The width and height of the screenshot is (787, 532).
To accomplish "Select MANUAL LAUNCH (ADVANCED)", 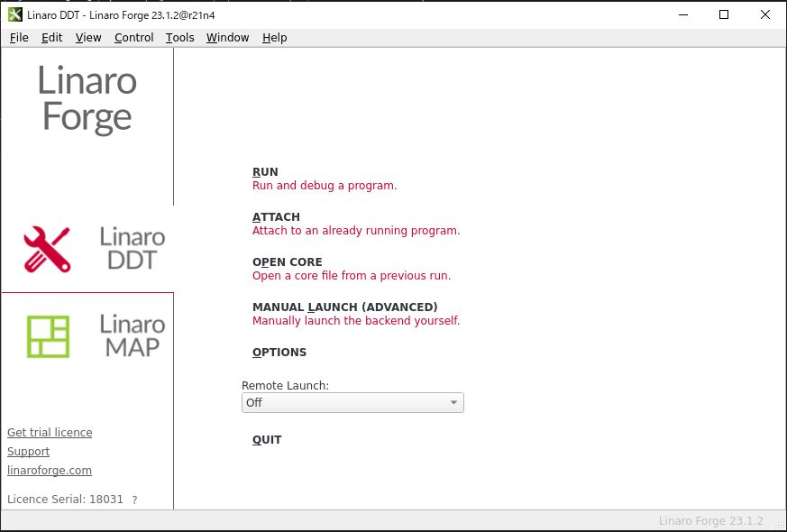I will [x=344, y=307].
